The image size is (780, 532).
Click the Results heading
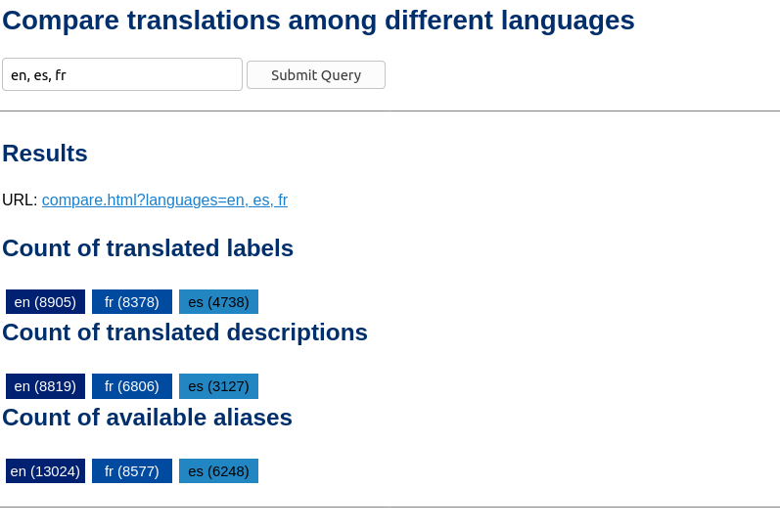45,154
